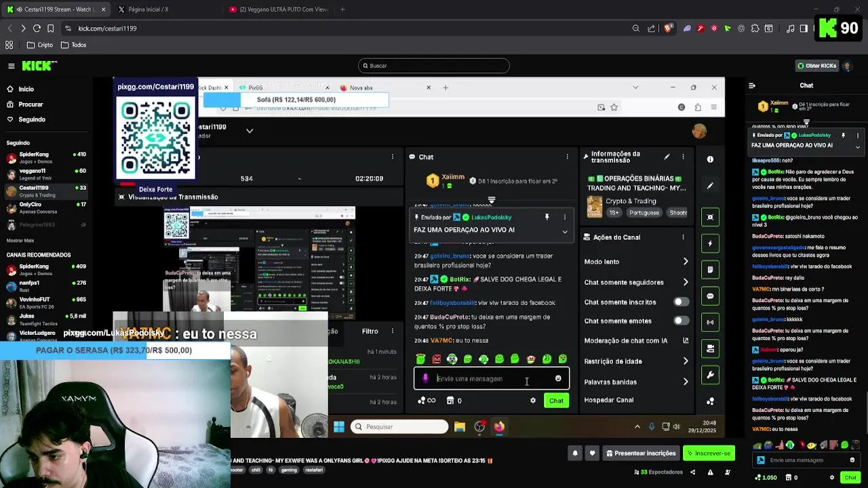Screen dimensions: 868x488
Task: Open emoji picker in the right chat
Action: coord(852,460)
